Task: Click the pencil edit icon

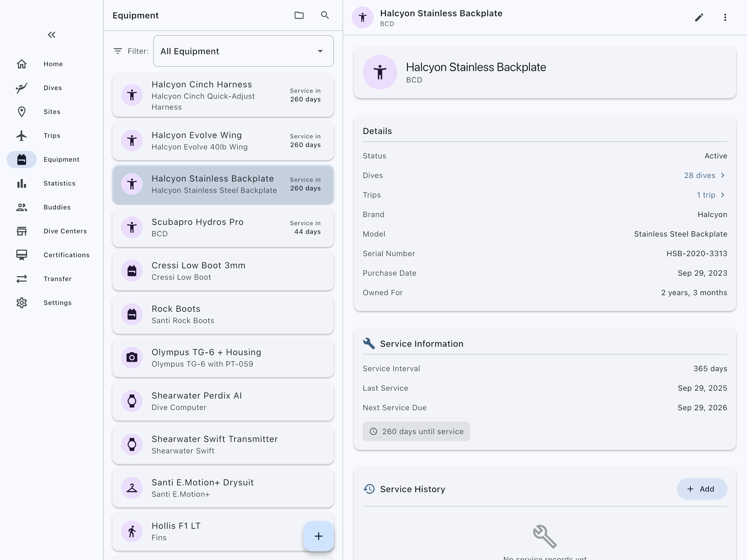Action: (x=699, y=17)
